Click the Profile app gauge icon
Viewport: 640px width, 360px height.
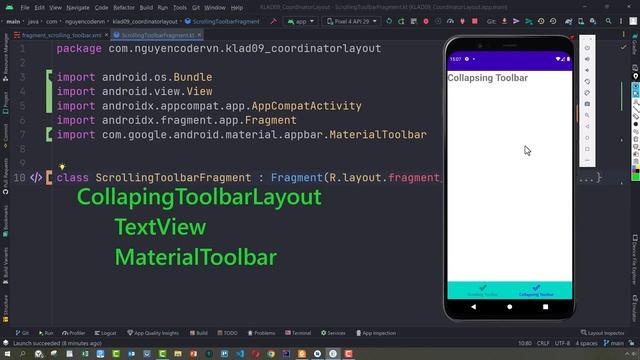click(450, 21)
